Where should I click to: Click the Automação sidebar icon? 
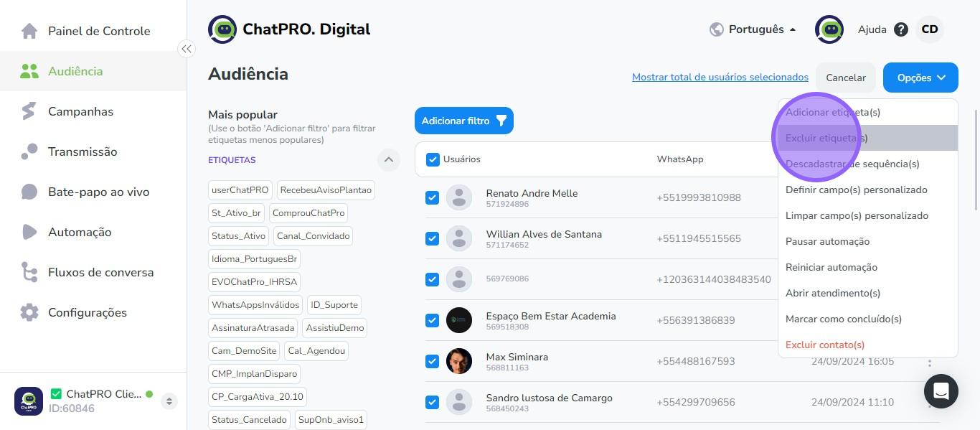point(29,232)
